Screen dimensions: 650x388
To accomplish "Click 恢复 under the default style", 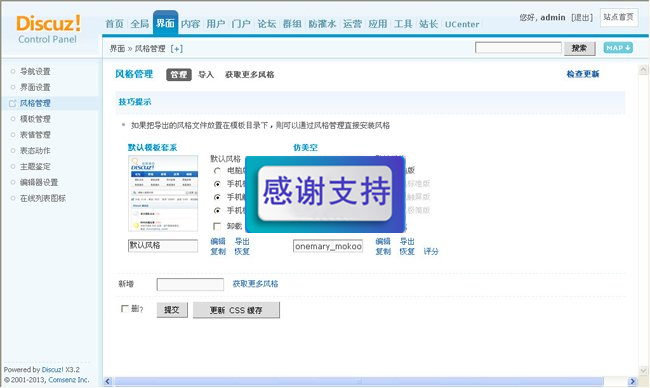I will [242, 251].
